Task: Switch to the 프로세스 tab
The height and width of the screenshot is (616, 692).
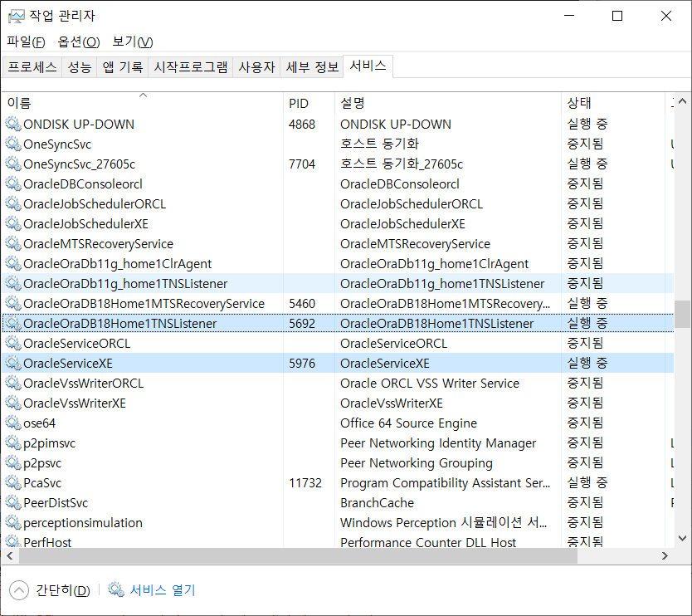Action: tap(32, 66)
